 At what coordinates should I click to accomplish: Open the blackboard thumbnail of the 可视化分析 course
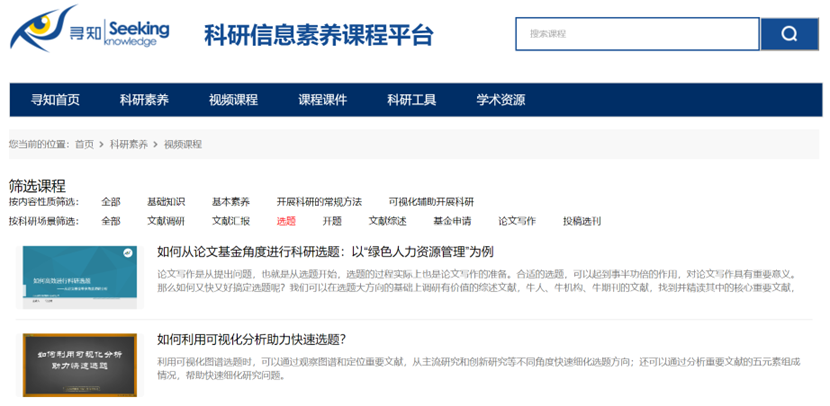click(80, 365)
